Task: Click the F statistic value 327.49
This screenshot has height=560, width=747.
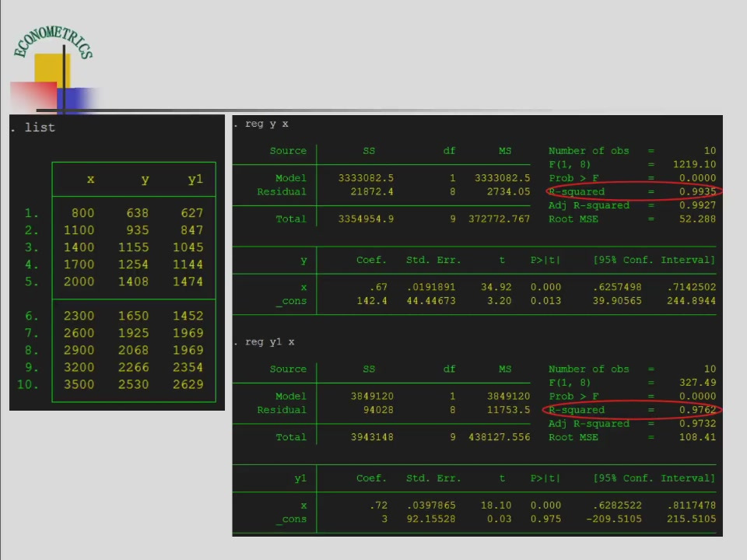Action: point(697,383)
